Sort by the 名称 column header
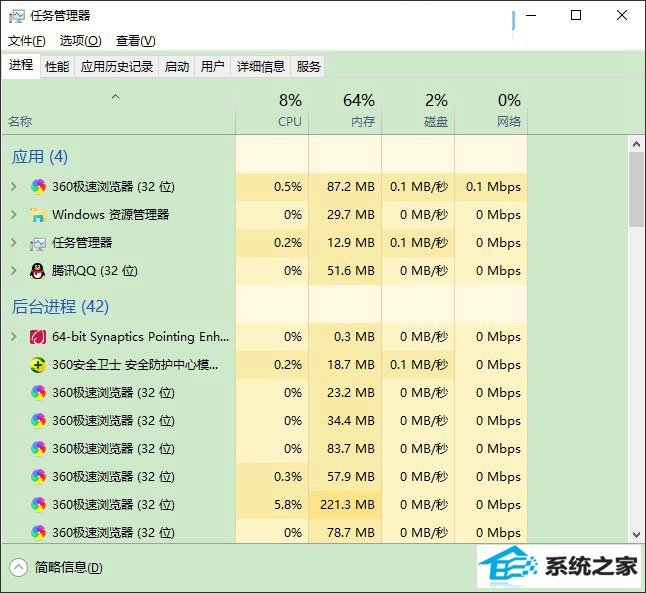Image resolution: width=646 pixels, height=593 pixels. (119, 109)
